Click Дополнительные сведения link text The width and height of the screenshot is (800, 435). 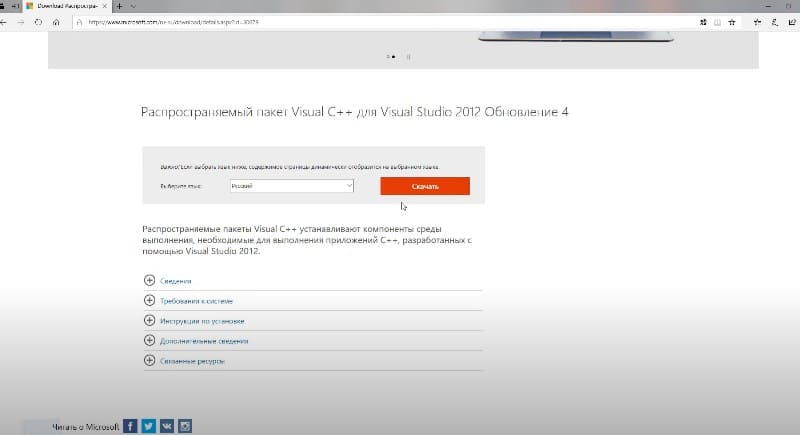click(204, 341)
